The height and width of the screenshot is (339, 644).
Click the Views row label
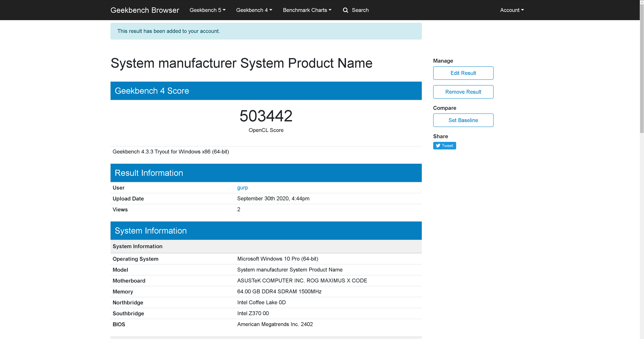tap(120, 210)
